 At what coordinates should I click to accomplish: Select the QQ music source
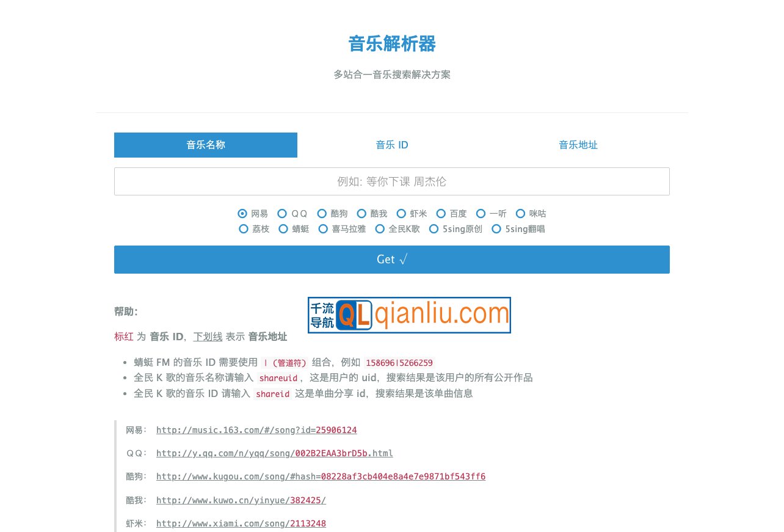[282, 213]
